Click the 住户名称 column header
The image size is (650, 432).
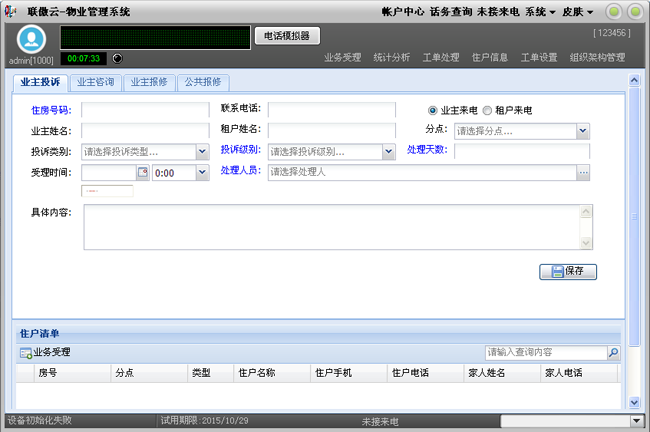272,373
